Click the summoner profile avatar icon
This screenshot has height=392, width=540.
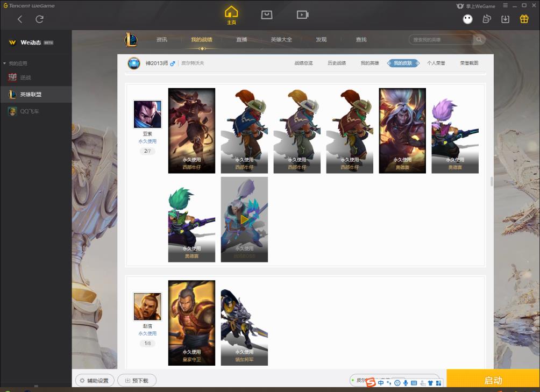click(134, 63)
